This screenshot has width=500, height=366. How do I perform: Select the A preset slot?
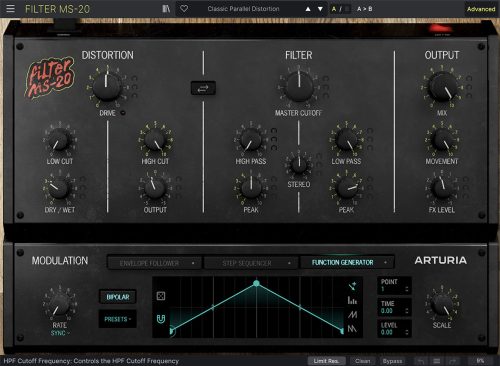pyautogui.click(x=334, y=9)
